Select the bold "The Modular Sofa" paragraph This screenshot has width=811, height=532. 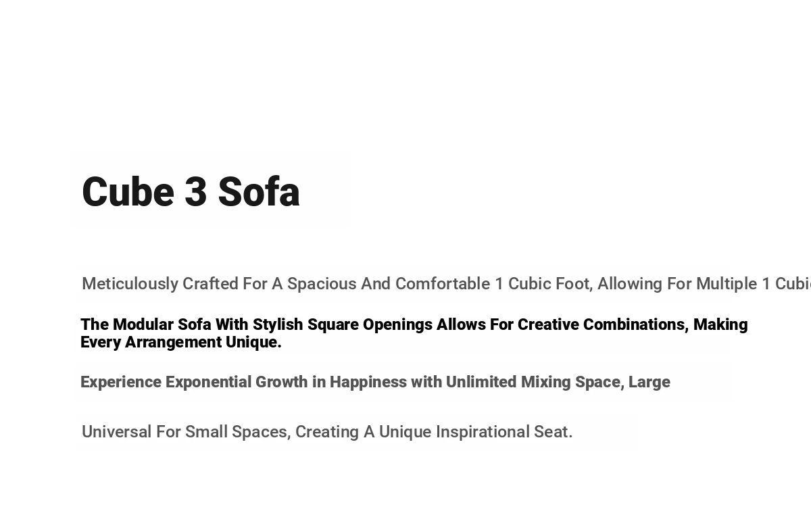coord(414,333)
